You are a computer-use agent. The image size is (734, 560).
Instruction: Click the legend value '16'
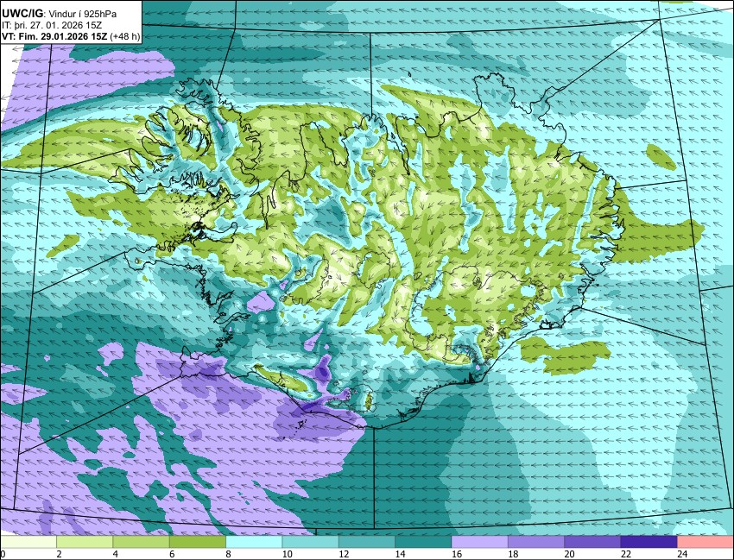(457, 554)
